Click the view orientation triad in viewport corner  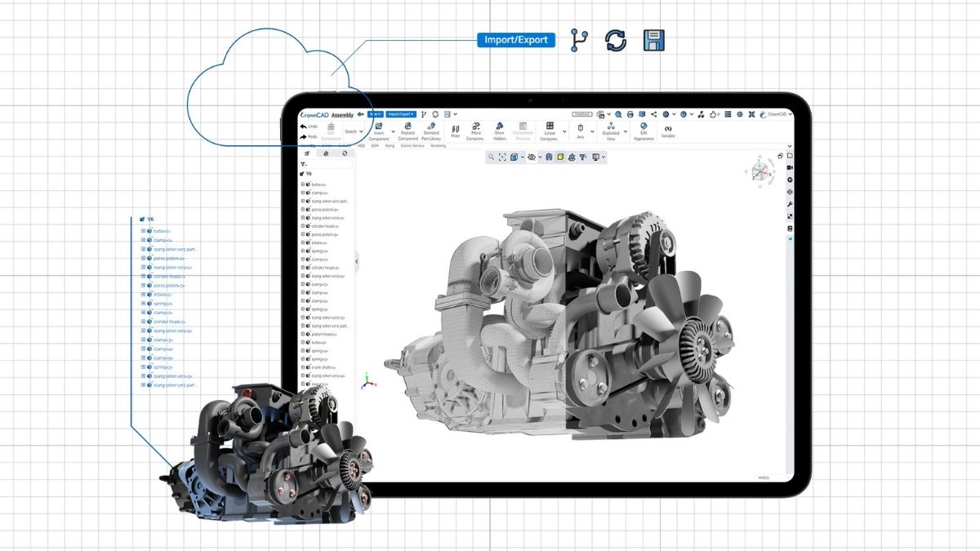[759, 171]
